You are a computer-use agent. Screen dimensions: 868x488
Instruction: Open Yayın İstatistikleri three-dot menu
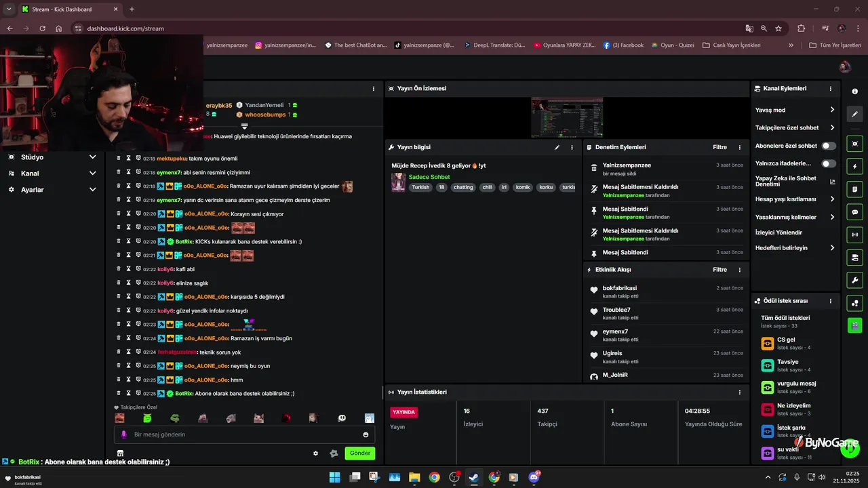pyautogui.click(x=740, y=392)
